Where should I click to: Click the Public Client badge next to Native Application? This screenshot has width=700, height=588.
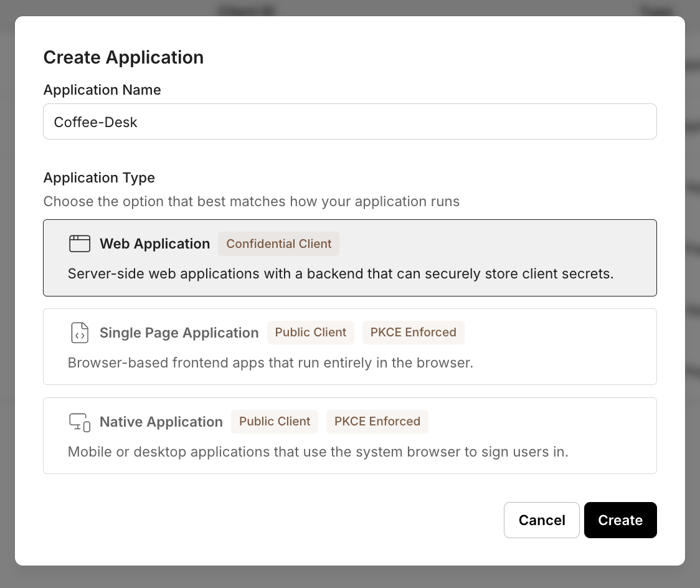[275, 422]
